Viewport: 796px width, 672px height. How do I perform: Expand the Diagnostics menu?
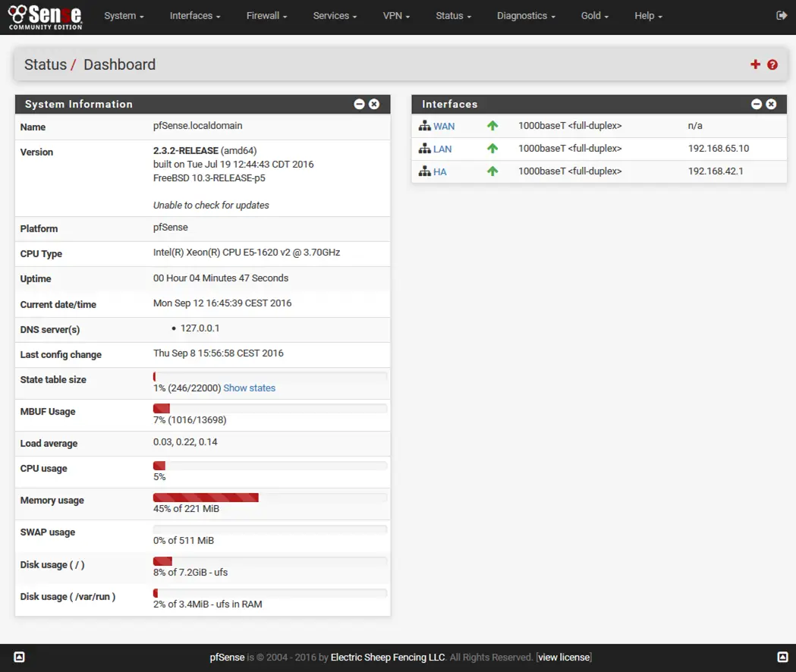[526, 16]
